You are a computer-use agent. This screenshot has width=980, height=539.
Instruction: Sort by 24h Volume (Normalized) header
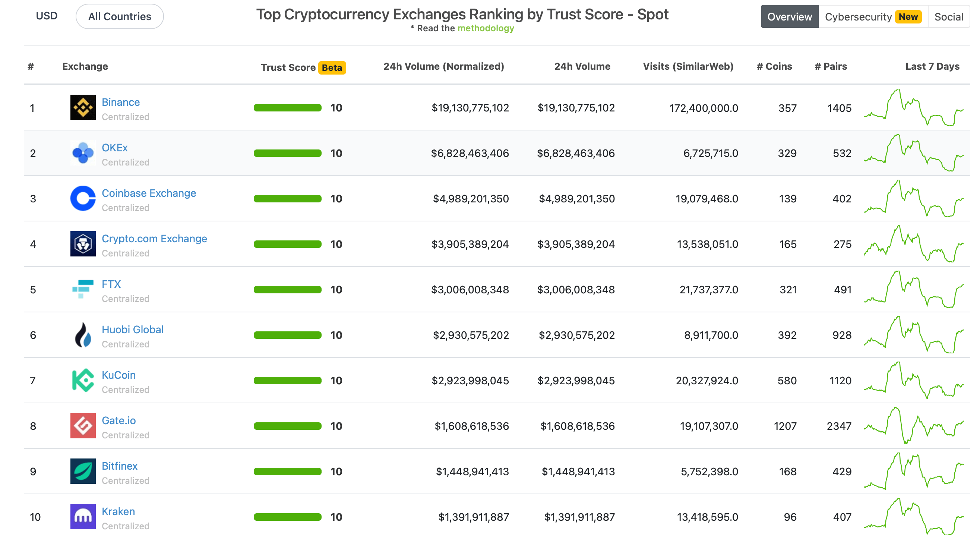click(x=443, y=66)
